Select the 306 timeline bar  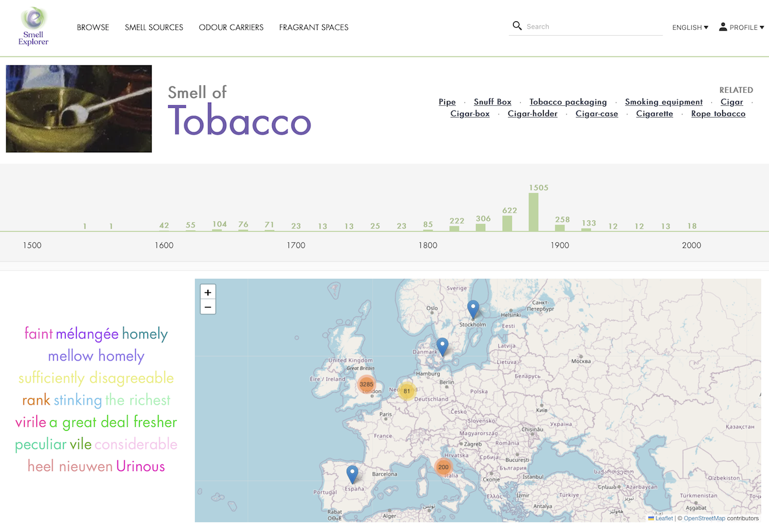click(481, 227)
